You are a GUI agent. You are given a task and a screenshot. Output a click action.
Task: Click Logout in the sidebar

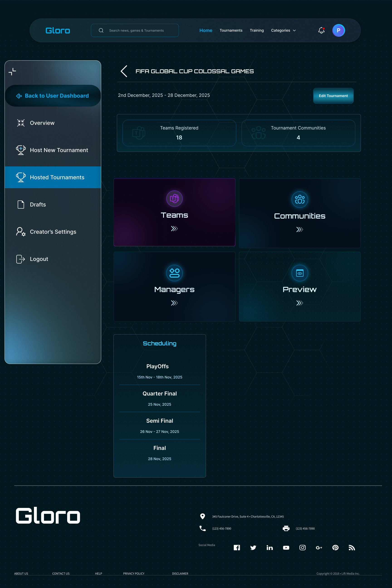click(53, 259)
